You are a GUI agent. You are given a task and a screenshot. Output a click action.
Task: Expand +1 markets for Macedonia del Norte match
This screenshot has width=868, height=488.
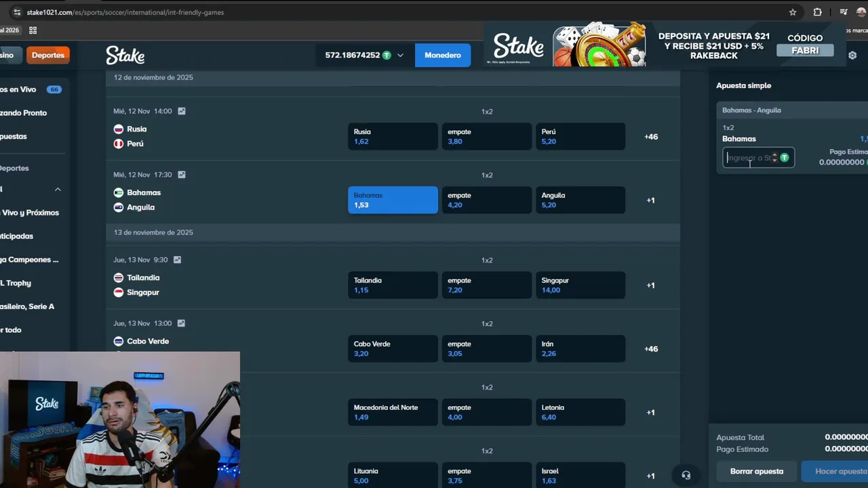[651, 413]
